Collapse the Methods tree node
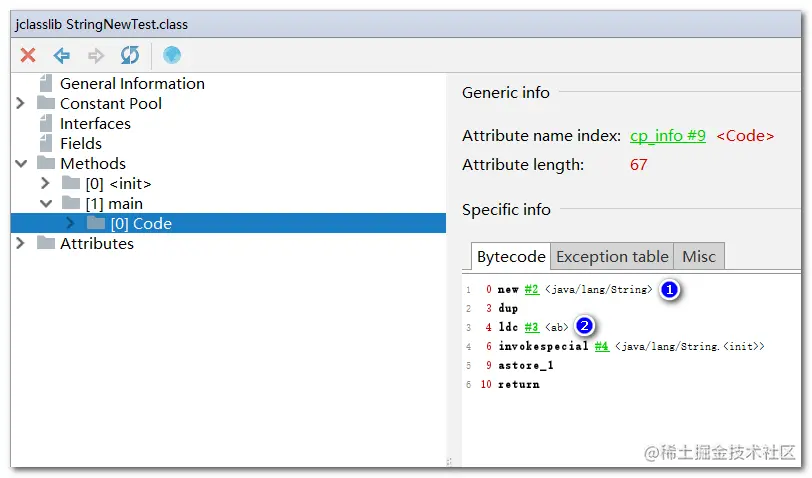 pyautogui.click(x=20, y=164)
